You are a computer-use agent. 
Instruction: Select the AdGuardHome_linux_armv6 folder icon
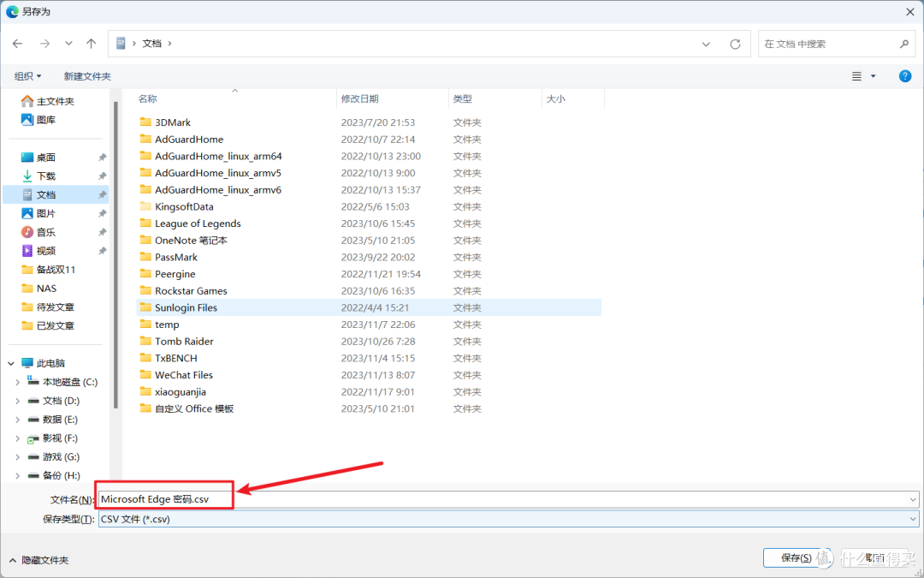pyautogui.click(x=145, y=189)
